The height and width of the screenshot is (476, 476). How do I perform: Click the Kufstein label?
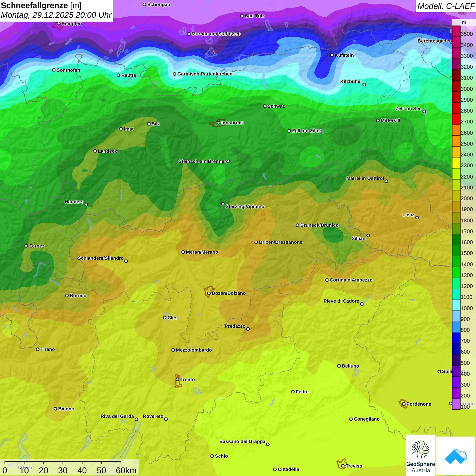click(x=344, y=55)
